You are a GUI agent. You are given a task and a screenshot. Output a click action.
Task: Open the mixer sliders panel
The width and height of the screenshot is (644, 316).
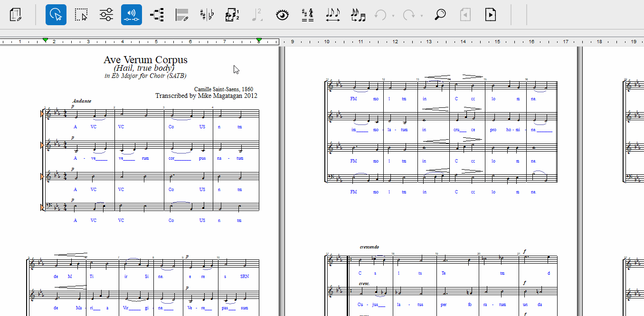pos(106,15)
